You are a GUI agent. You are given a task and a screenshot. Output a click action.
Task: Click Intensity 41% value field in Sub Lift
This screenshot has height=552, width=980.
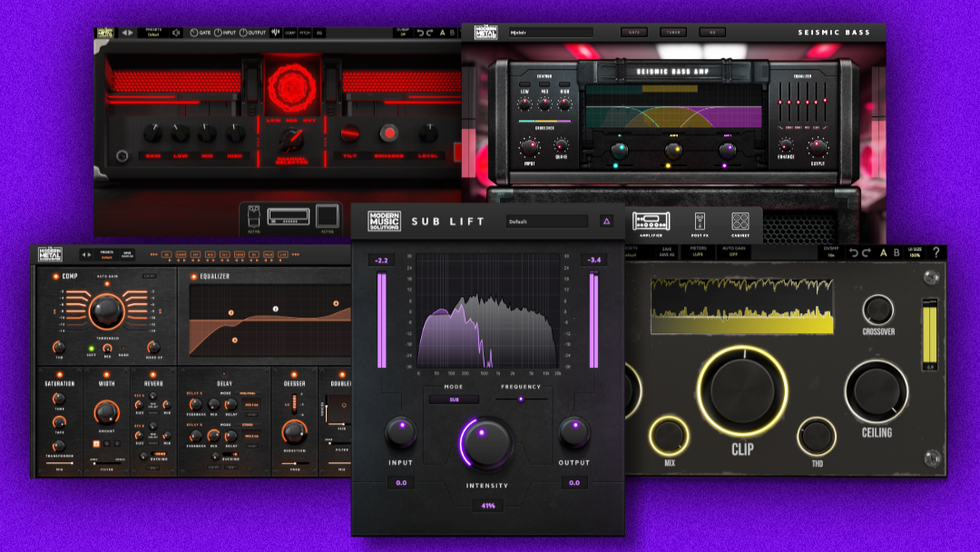click(x=487, y=505)
